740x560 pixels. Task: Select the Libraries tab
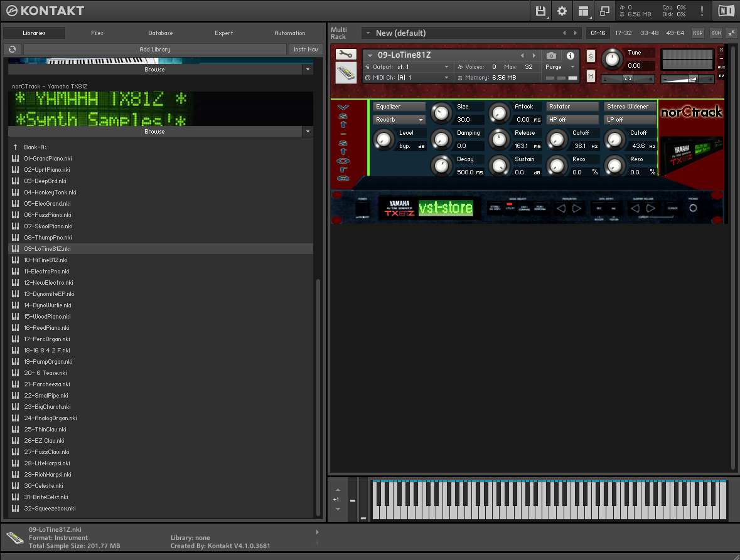pyautogui.click(x=34, y=33)
